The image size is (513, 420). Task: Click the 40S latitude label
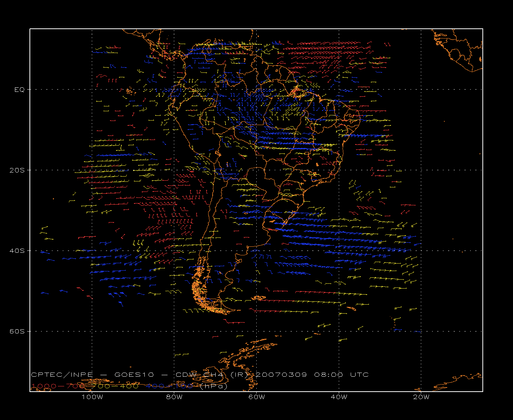(x=17, y=251)
